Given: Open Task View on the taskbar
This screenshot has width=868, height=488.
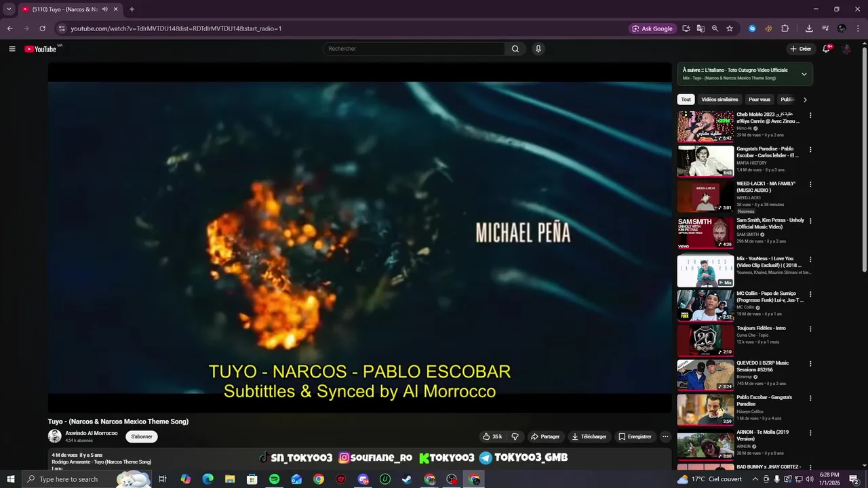Looking at the screenshot, I should pyautogui.click(x=163, y=479).
